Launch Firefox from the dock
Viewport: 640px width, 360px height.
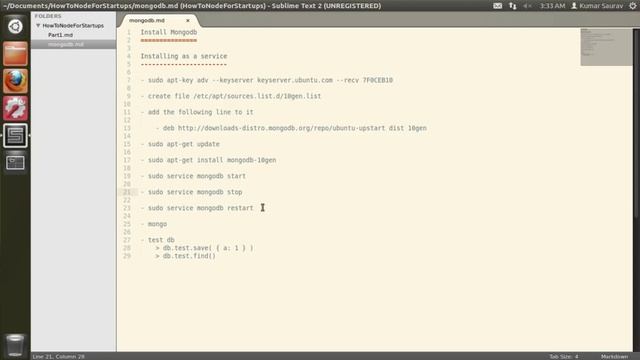pos(15,81)
